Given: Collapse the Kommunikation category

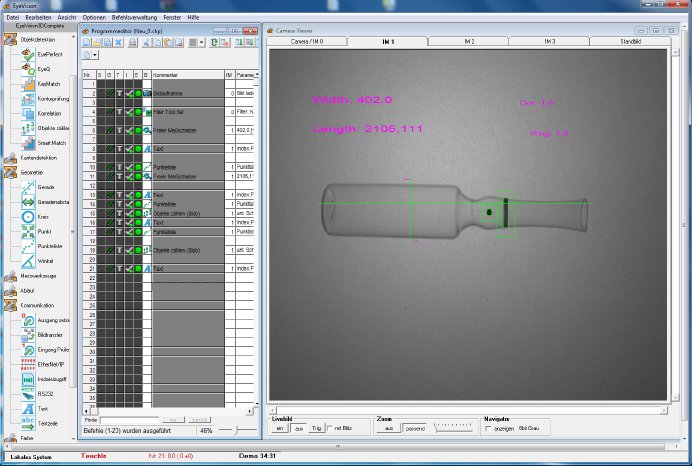Looking at the screenshot, I should [x=10, y=305].
